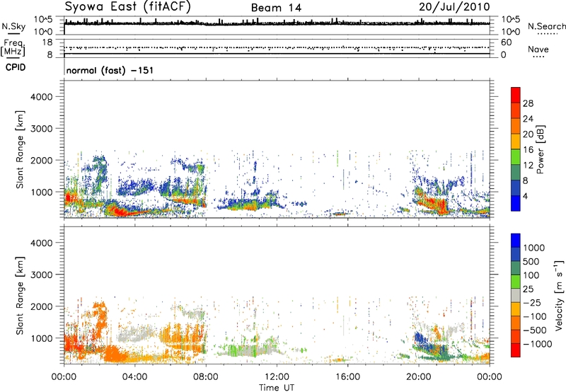Viewport: 566px width, 392px height.
Task: Click the "Nave" legend label
Action: tap(538, 49)
